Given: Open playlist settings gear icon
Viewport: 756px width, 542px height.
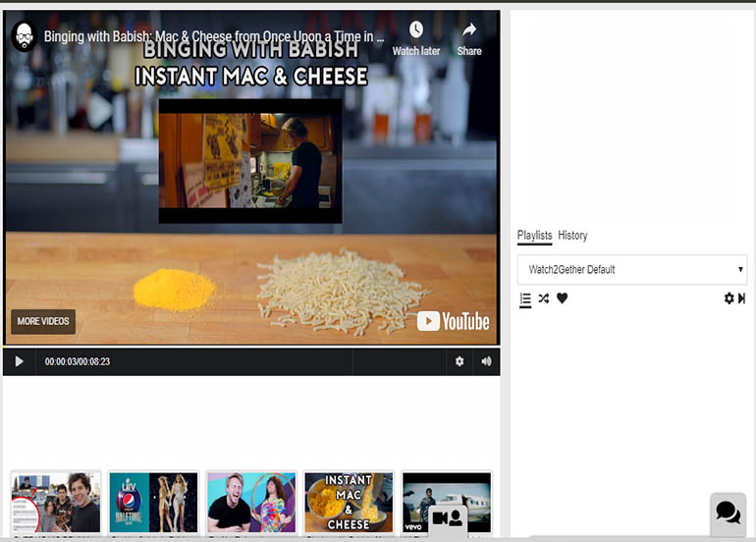Looking at the screenshot, I should (729, 298).
